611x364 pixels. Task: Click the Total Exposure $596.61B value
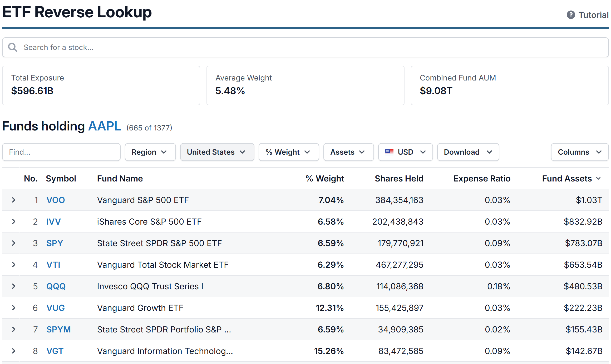[x=32, y=91]
